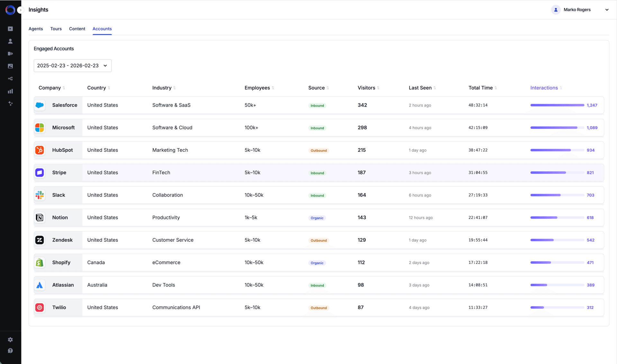This screenshot has width=617, height=364.
Task: Click the Salesforce interactions progress bar
Action: tap(557, 105)
